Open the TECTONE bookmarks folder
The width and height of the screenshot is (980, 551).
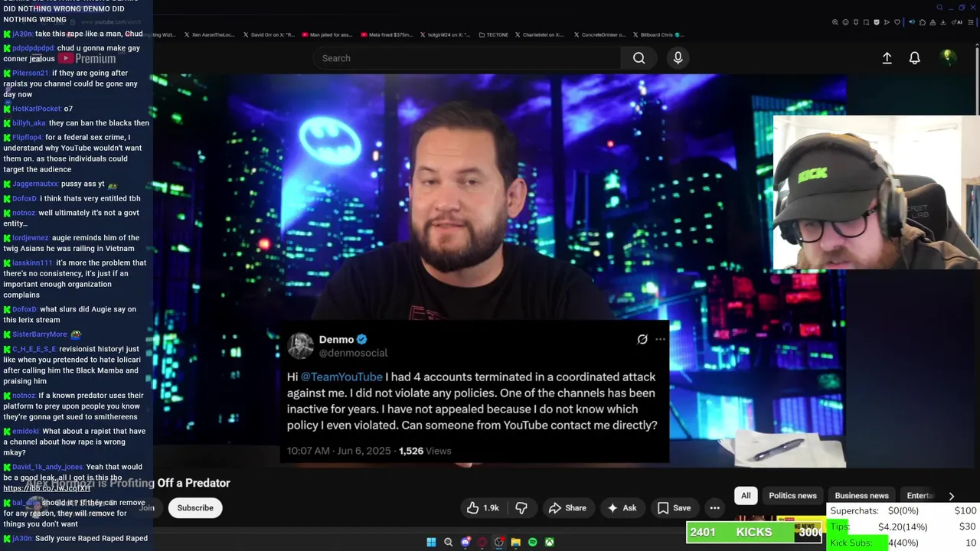click(x=494, y=34)
